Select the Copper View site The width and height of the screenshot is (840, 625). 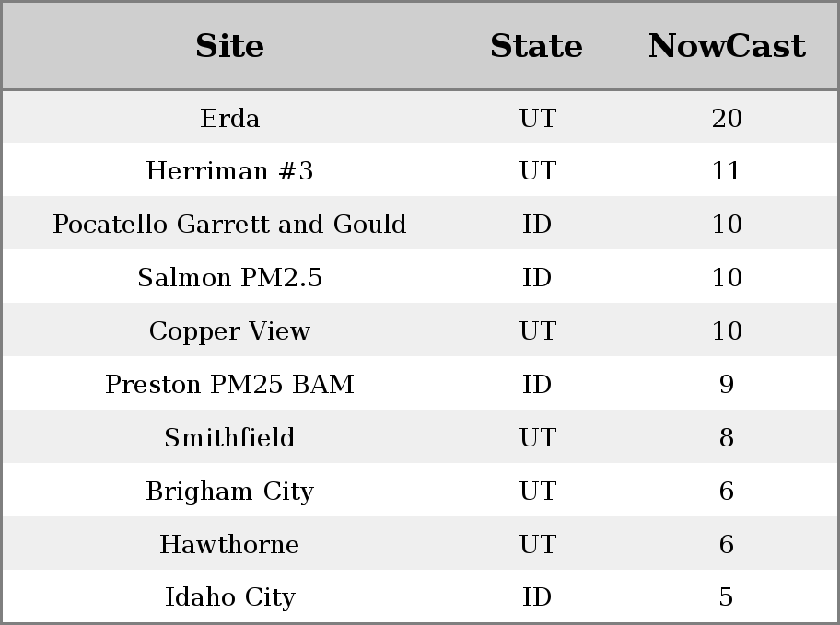(229, 331)
